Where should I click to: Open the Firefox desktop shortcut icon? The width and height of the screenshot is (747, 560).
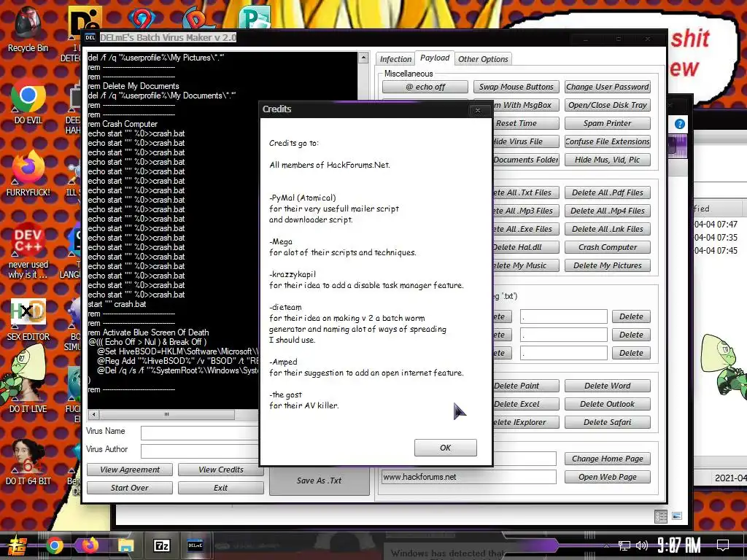click(x=28, y=174)
